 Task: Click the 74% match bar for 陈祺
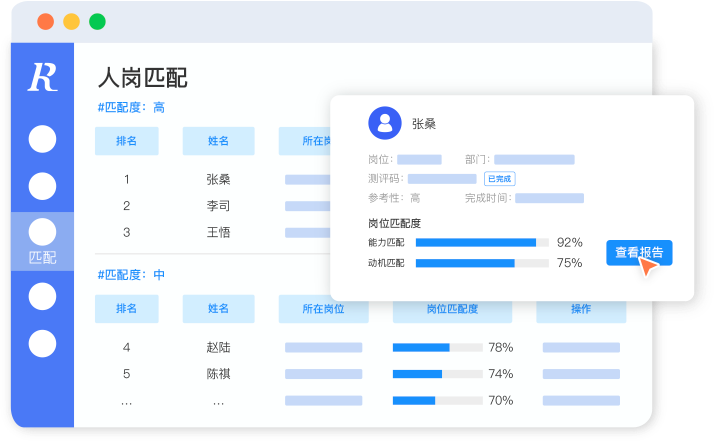coord(437,374)
